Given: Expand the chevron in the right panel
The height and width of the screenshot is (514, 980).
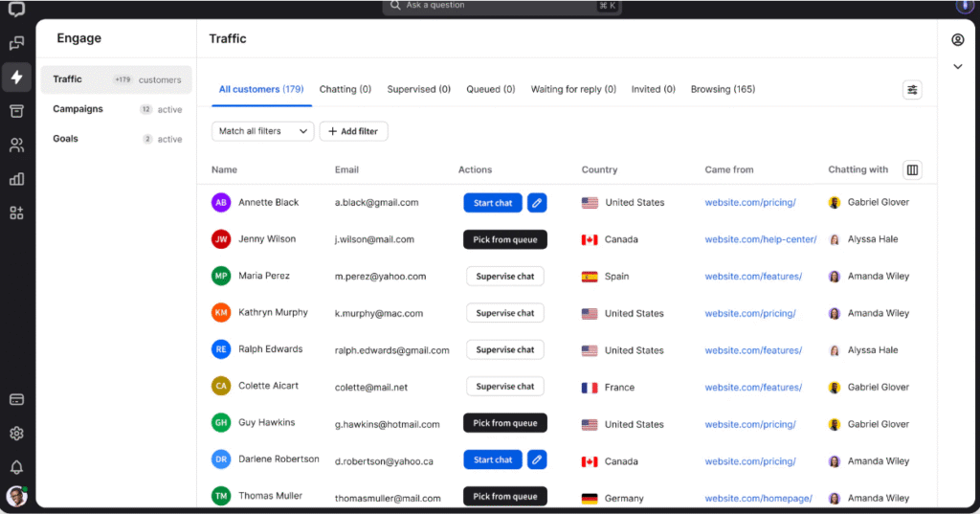Looking at the screenshot, I should (x=957, y=67).
